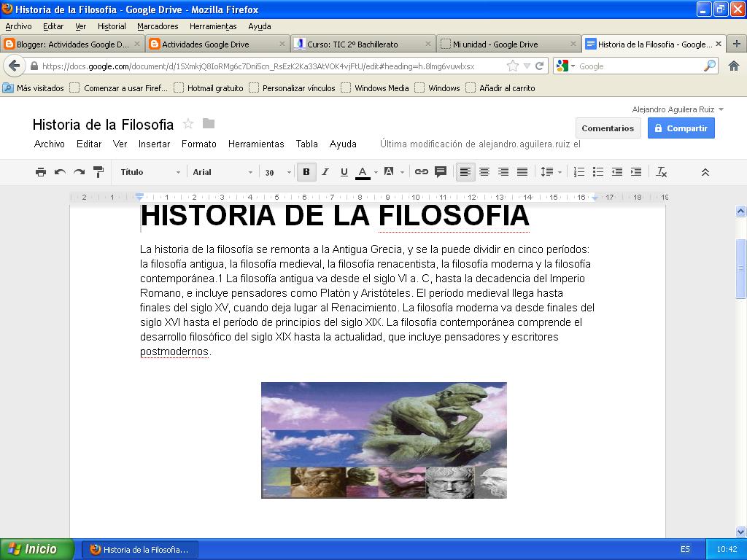Insert a link using the link icon
Screen dimensions: 747x560
pyautogui.click(x=422, y=172)
